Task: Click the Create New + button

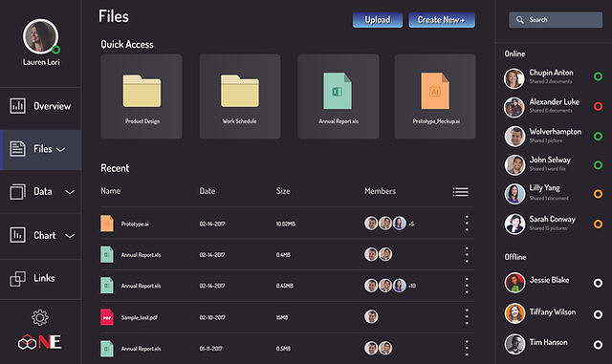Action: pos(442,20)
